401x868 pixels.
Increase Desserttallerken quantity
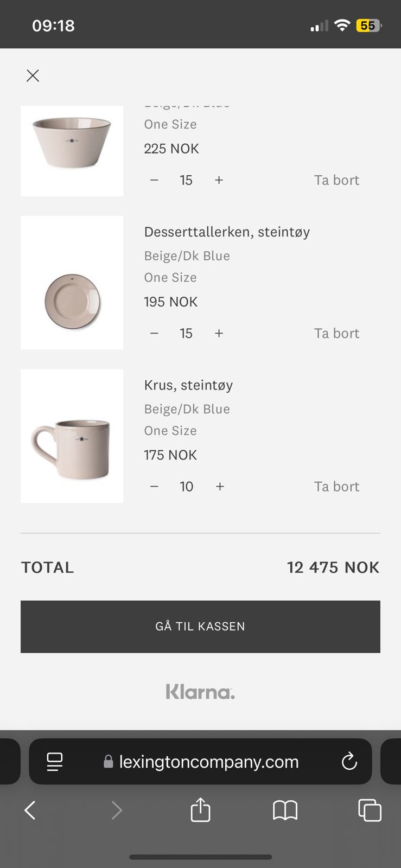[219, 333]
